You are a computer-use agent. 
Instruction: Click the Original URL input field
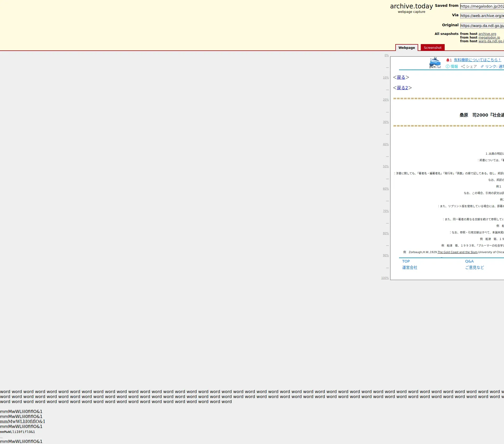(482, 26)
